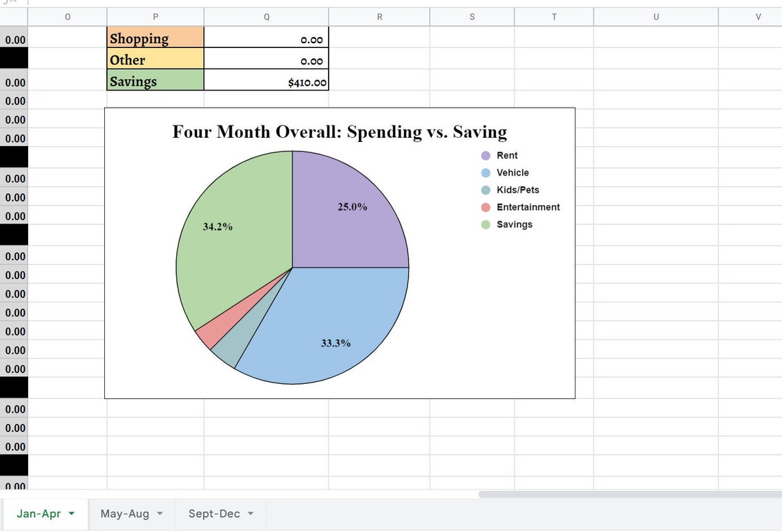Select column P header
This screenshot has width=782, height=532.
(155, 17)
